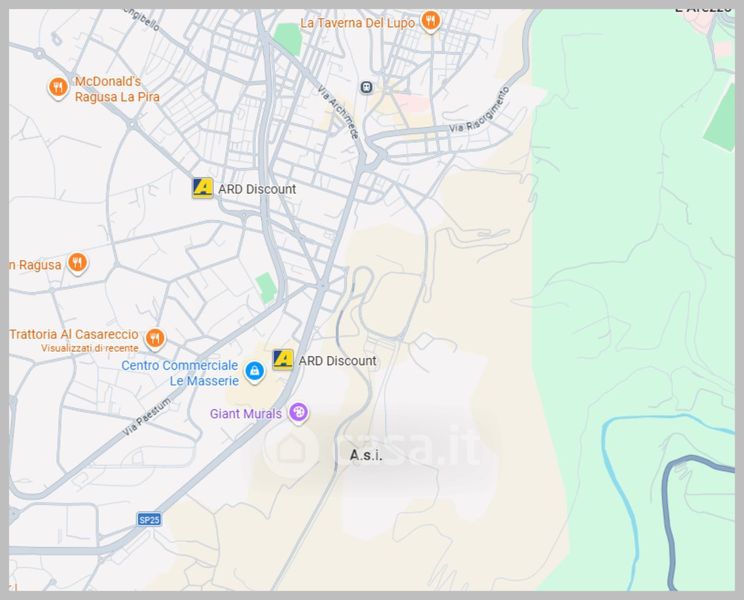Select the Trattoria Al Casareccio restaurant pin
The image size is (744, 600).
tap(154, 336)
